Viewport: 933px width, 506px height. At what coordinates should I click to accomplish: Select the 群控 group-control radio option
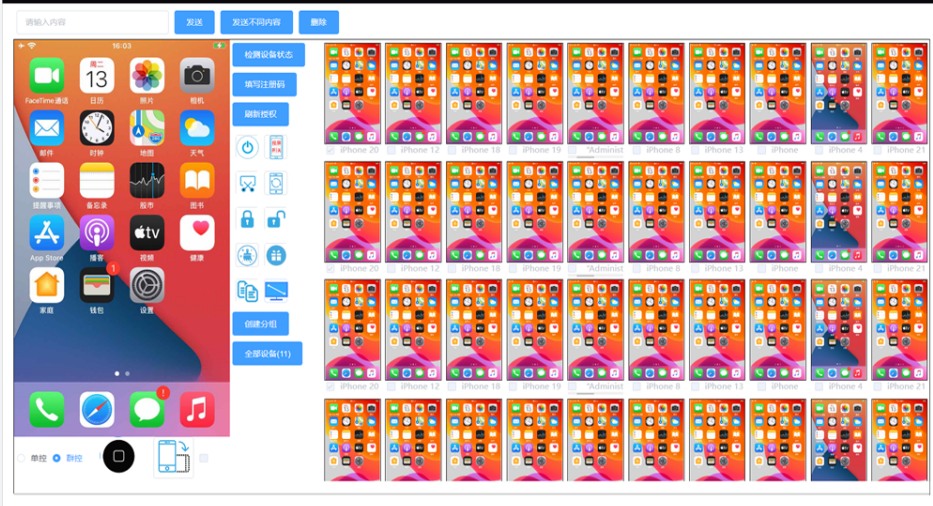(57, 458)
